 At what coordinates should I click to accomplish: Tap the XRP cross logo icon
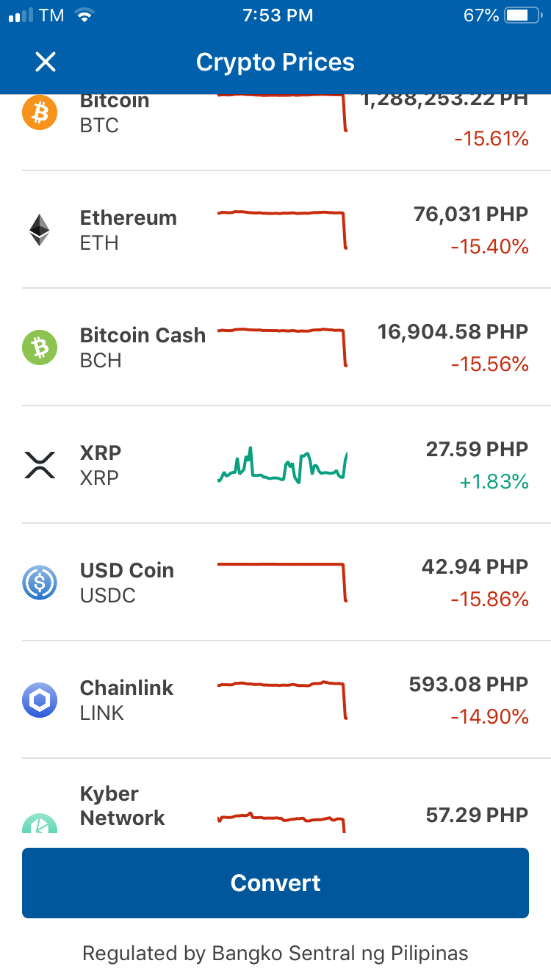tap(40, 465)
